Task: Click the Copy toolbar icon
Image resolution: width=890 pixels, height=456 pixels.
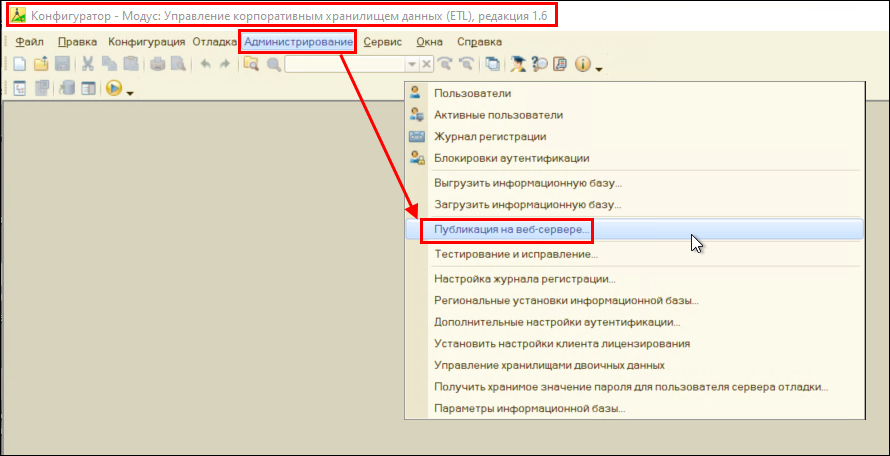Action: 109,64
